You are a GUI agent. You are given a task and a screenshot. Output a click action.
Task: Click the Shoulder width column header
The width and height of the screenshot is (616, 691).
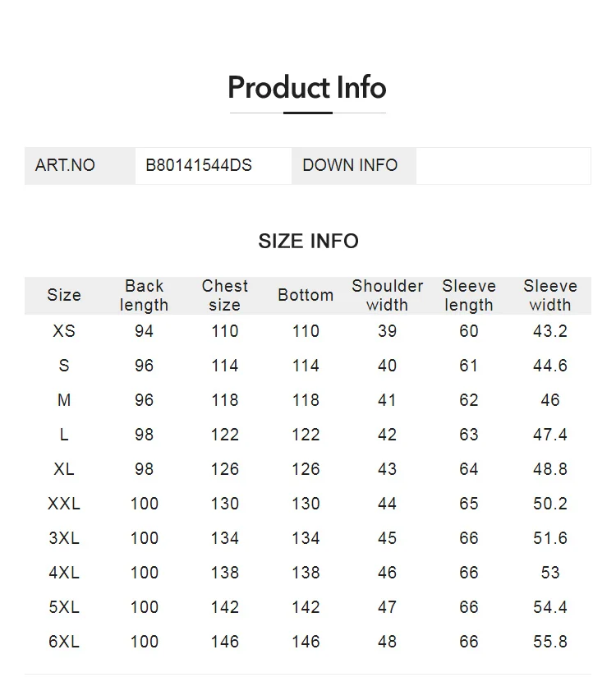pos(387,296)
